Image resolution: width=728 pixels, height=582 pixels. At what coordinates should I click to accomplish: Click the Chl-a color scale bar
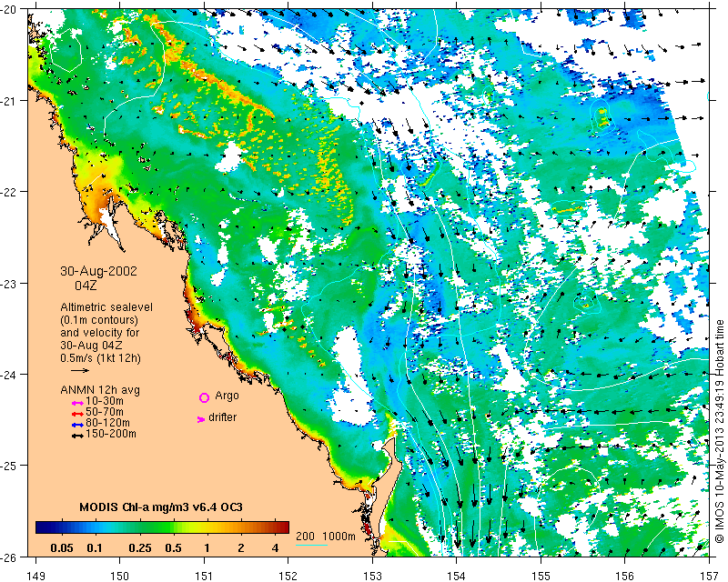(x=163, y=527)
